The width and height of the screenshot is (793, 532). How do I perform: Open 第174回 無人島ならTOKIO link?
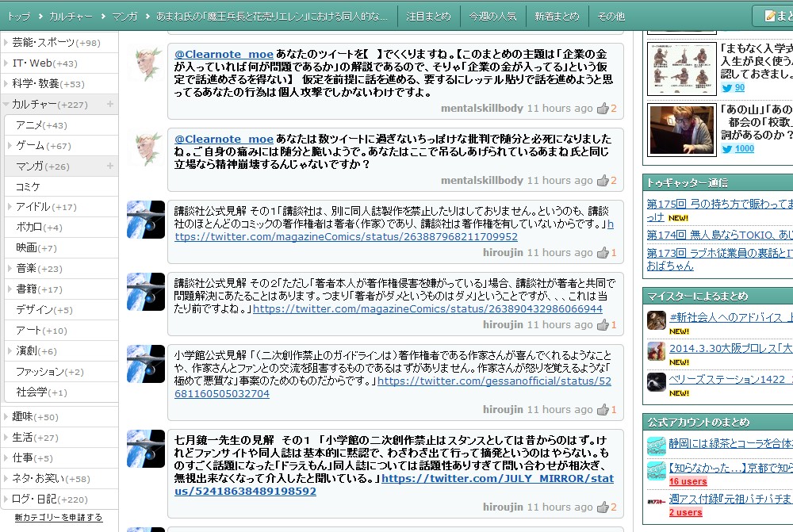coord(720,235)
